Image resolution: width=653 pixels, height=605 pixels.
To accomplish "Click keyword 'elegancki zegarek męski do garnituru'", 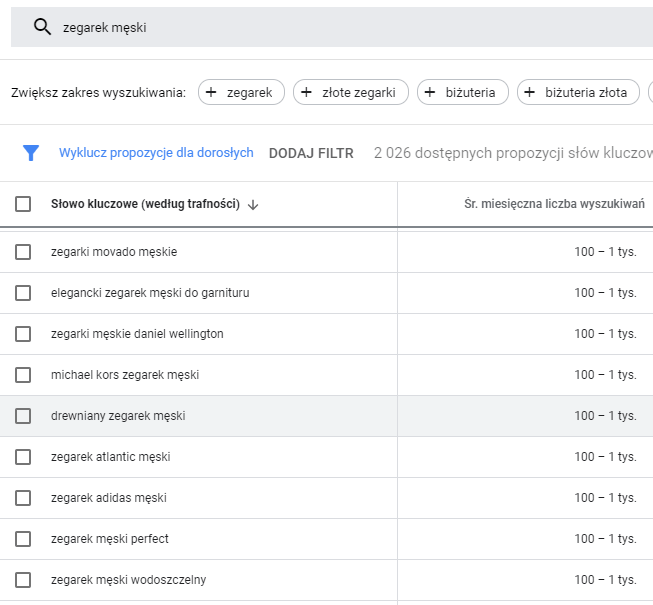I will tap(150, 293).
